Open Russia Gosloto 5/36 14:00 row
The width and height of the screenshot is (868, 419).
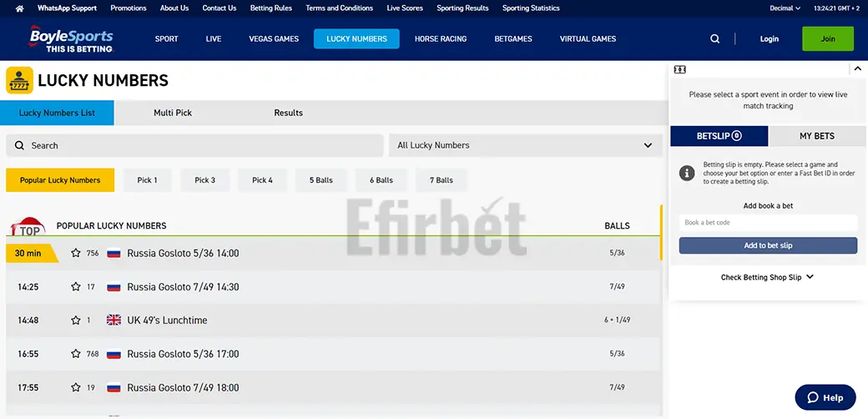pyautogui.click(x=333, y=253)
